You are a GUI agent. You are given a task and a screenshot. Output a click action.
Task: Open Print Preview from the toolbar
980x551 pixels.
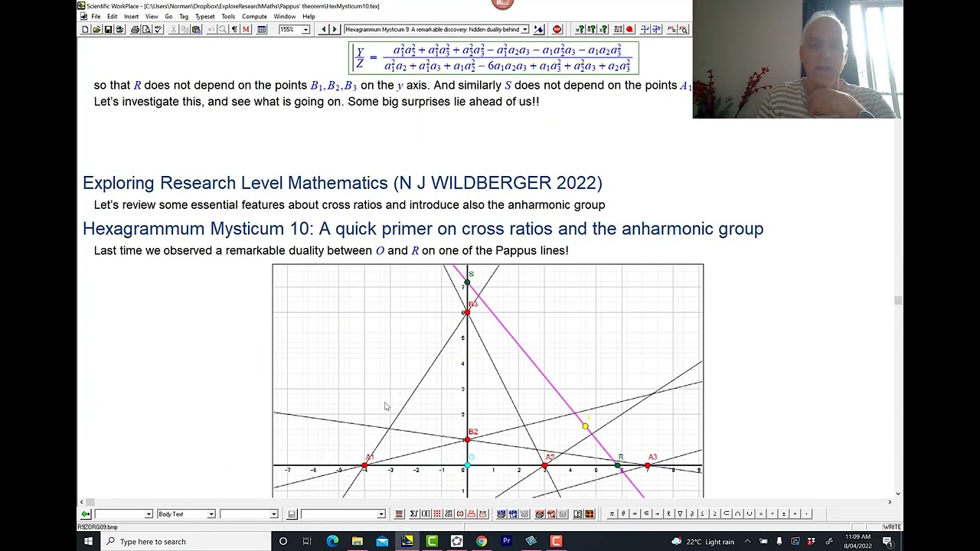point(146,29)
